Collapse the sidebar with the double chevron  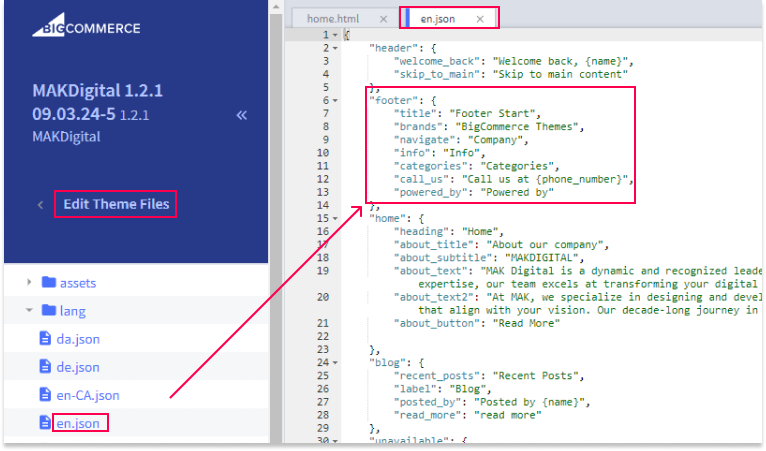click(x=241, y=115)
